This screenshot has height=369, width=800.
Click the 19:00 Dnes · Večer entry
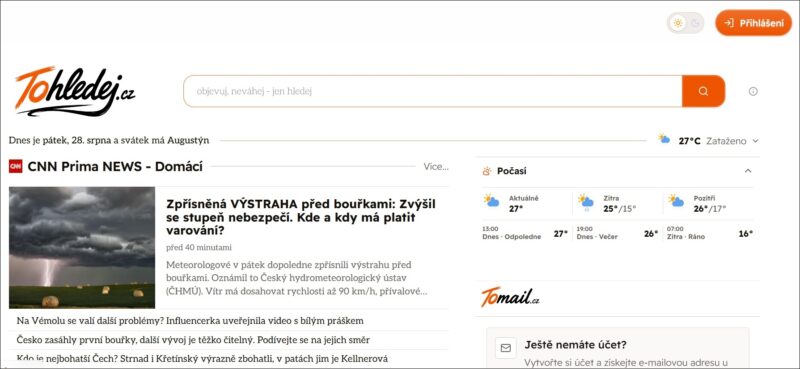tap(617, 233)
